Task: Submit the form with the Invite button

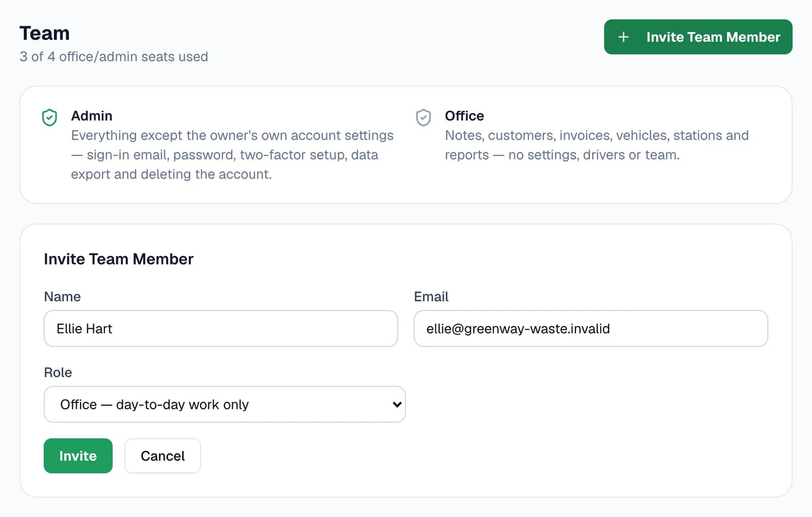Action: 78,456
